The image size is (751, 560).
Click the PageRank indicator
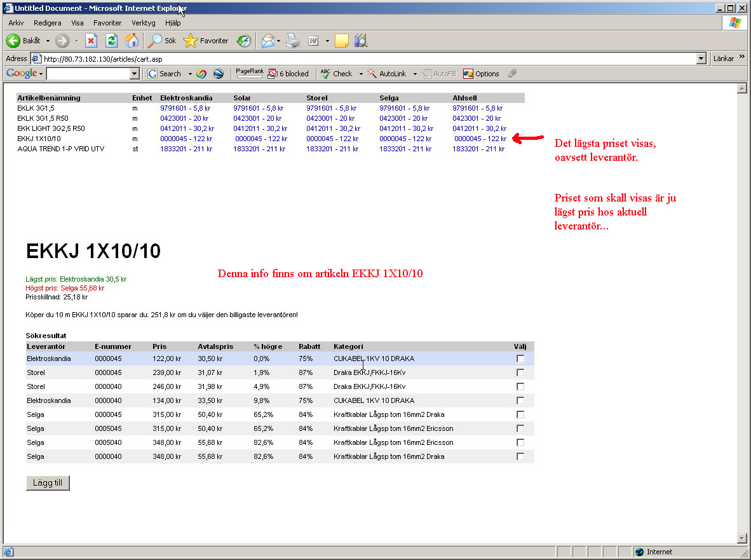249,73
